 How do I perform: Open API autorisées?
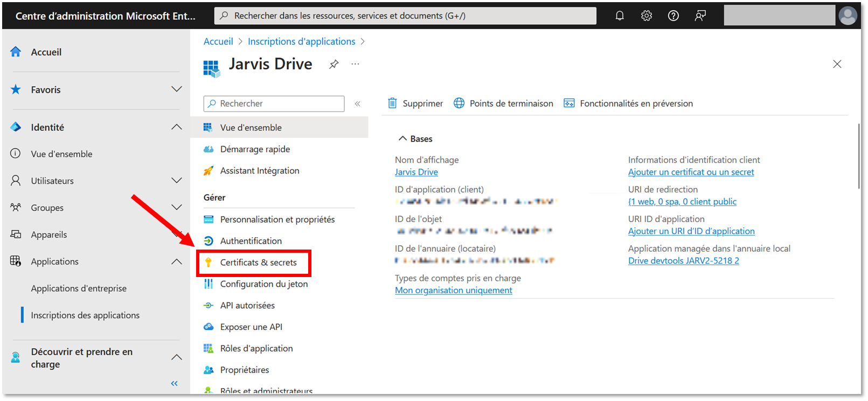247,306
